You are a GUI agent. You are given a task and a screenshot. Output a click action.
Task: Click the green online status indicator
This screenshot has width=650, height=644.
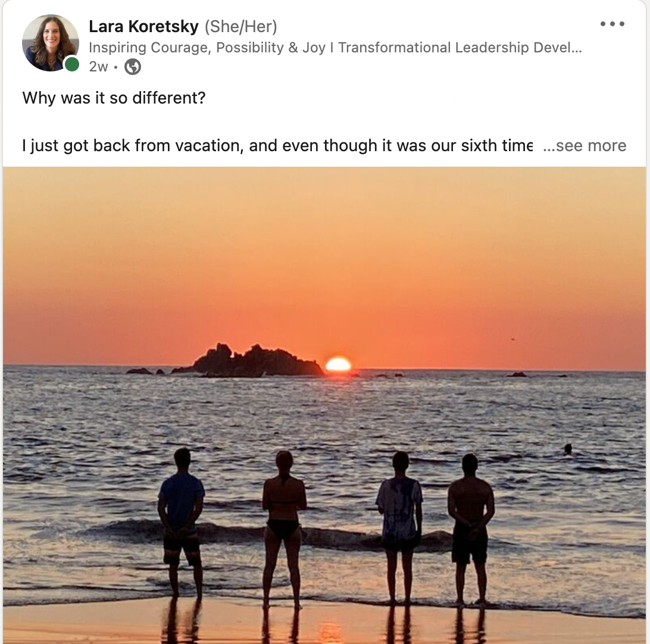pos(72,64)
